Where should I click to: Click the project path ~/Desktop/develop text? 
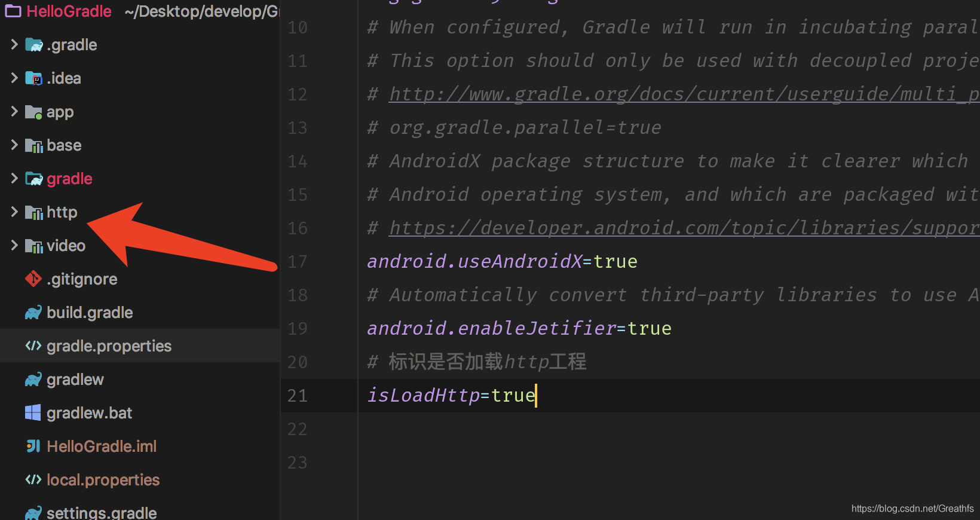202,11
